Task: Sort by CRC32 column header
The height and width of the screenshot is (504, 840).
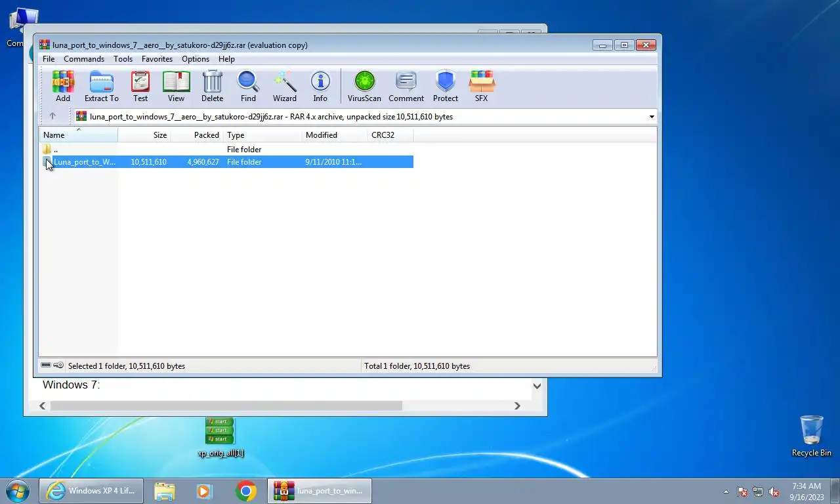Action: [x=390, y=135]
